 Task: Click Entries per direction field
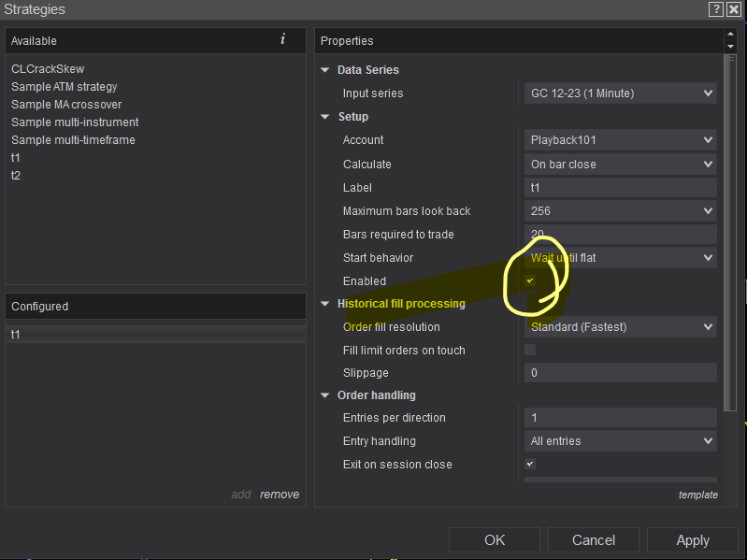620,418
